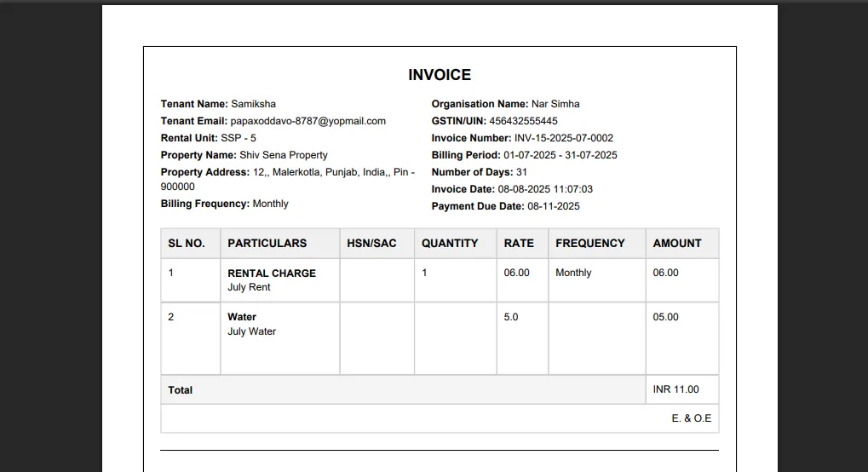Click the tenant email papaxoddavo-8787@yopmail.com
Screen dimensions: 868x472
(x=308, y=121)
